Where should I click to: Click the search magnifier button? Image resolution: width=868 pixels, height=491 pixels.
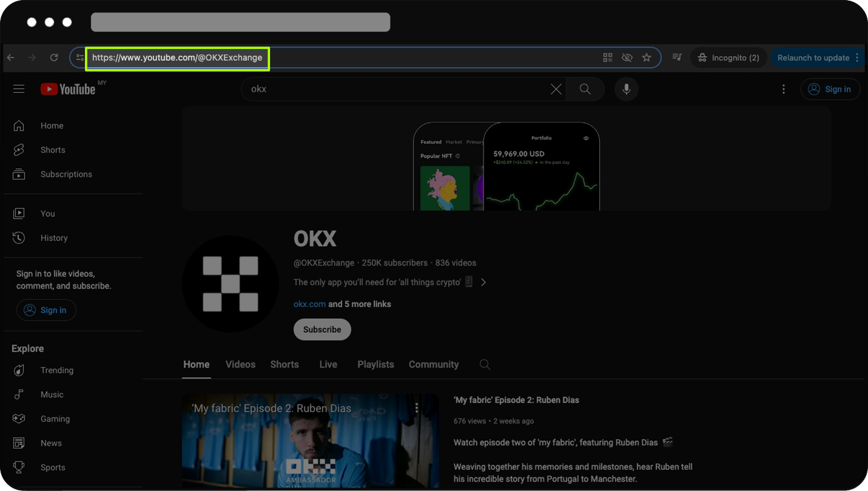[585, 89]
